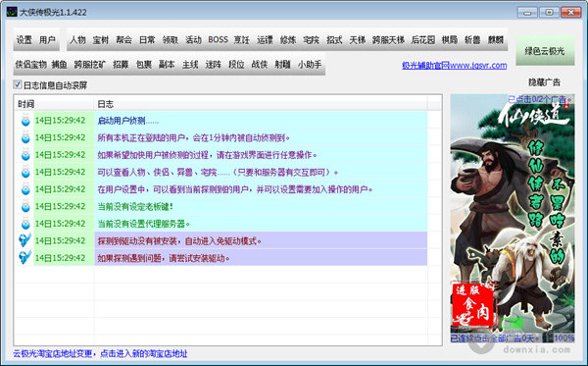
Task: Open the 宅院 tab
Action: click(x=311, y=40)
